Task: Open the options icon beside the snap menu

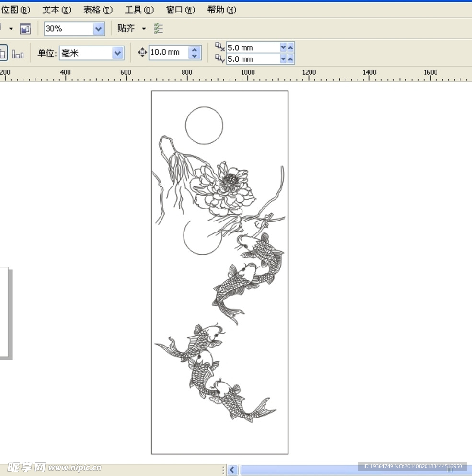Action: coord(159,29)
